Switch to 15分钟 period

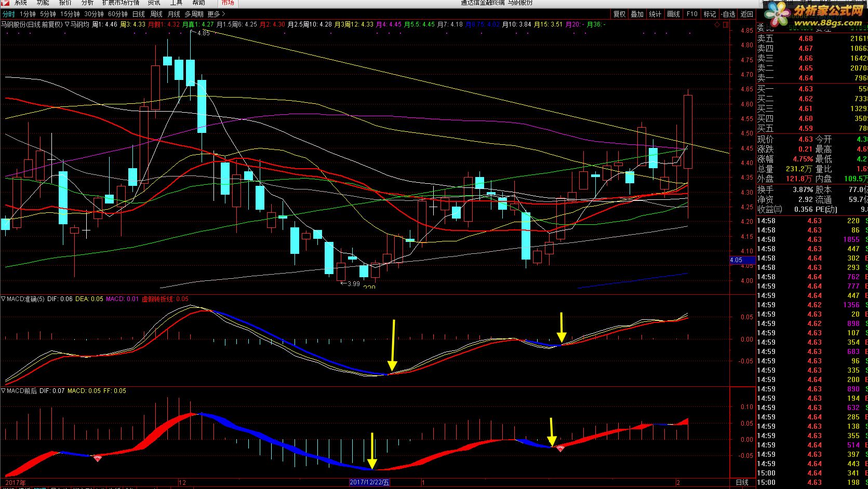(x=70, y=14)
